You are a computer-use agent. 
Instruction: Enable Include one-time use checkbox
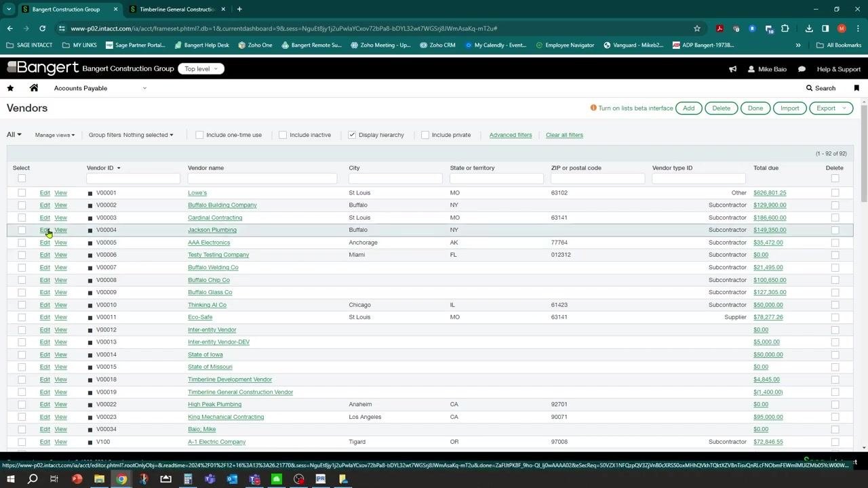(199, 135)
